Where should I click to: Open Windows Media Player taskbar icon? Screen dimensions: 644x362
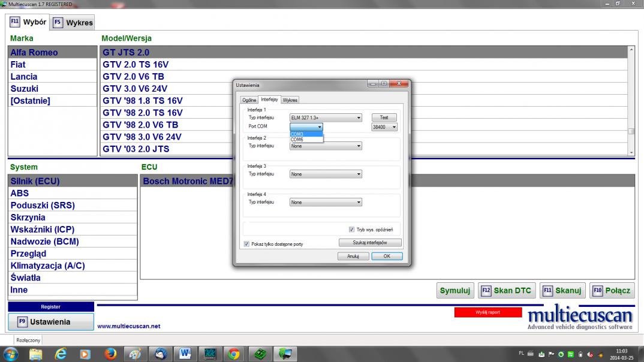(x=85, y=354)
